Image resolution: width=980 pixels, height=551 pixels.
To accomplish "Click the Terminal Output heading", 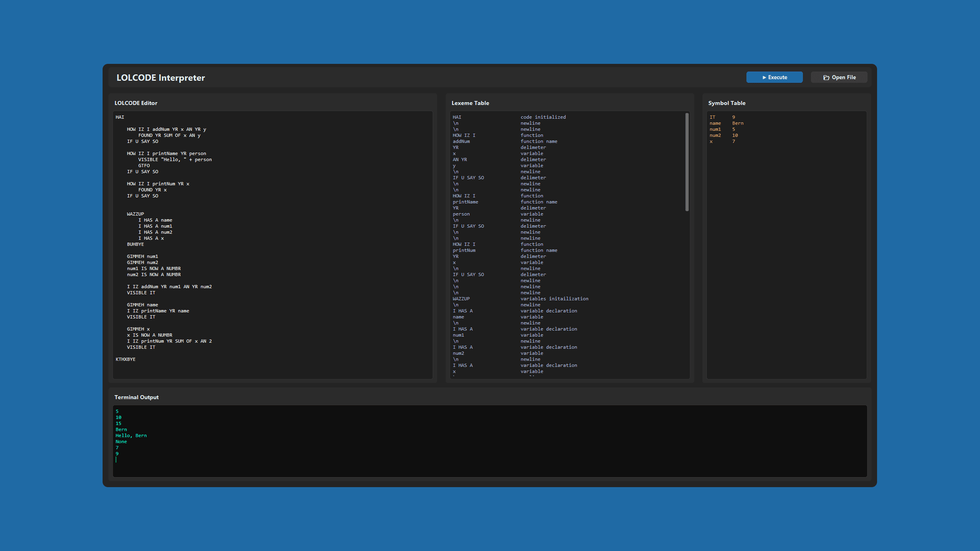I will 137,397.
